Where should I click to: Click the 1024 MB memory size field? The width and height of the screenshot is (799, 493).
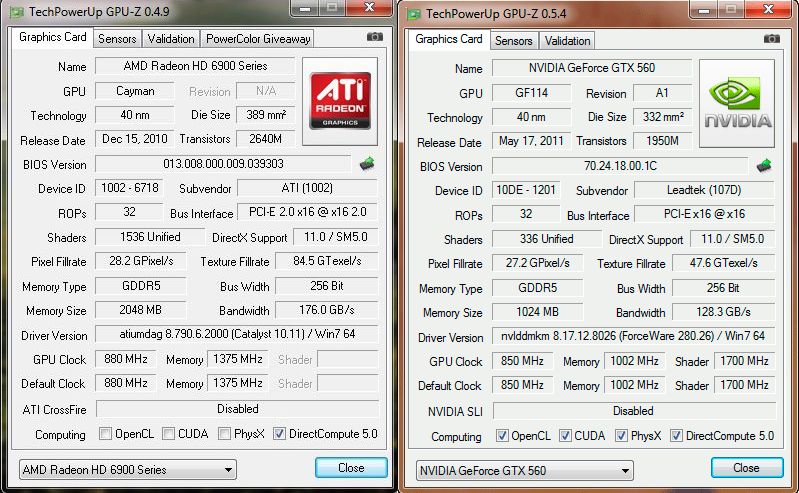[537, 312]
